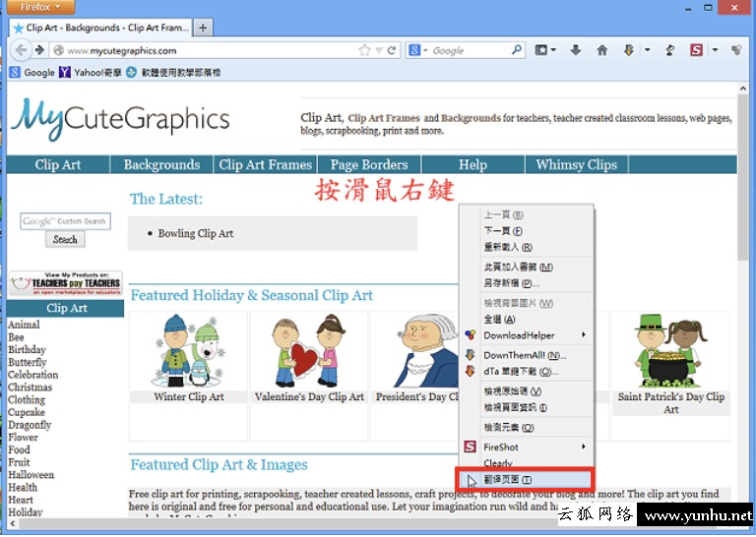Open the Halloween category link in sidebar
This screenshot has width=756, height=537.
(x=31, y=475)
